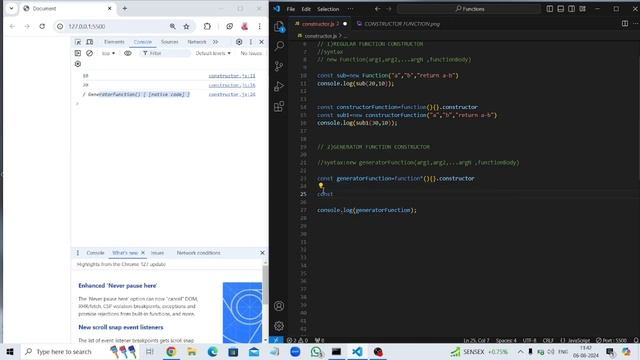Image resolution: width=640 pixels, height=360 pixels.
Task: Open the DevTools Network tab
Action: pyautogui.click(x=197, y=42)
